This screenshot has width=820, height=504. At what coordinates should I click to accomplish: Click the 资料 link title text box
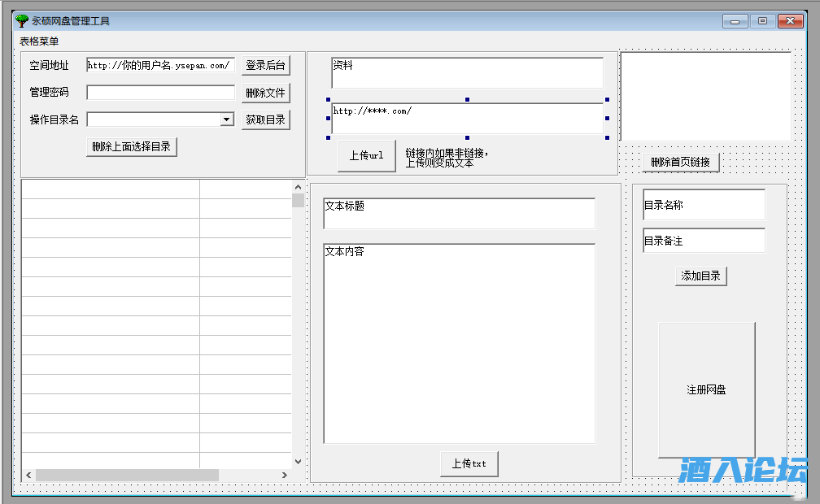466,72
